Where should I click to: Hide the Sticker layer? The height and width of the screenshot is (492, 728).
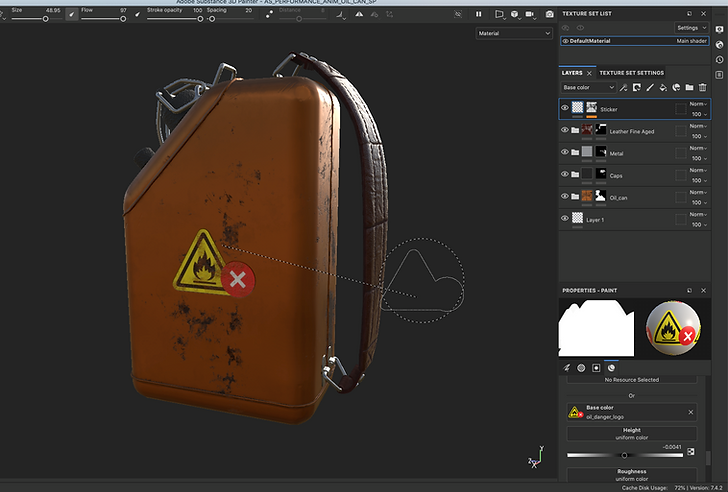coord(565,108)
